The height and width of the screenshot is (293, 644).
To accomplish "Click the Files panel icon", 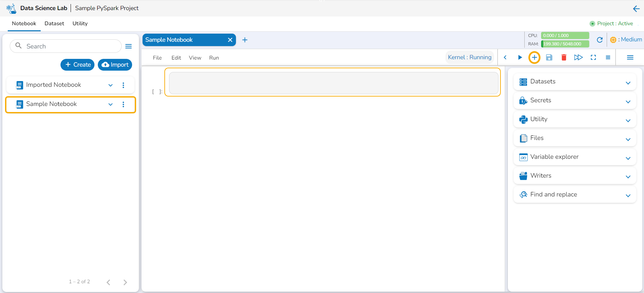I will pos(523,138).
